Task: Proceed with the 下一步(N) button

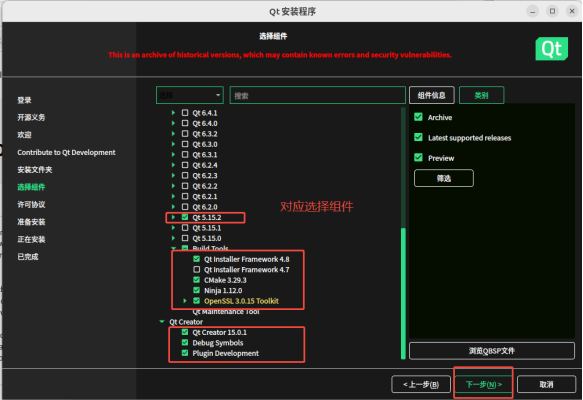Action: 483,384
